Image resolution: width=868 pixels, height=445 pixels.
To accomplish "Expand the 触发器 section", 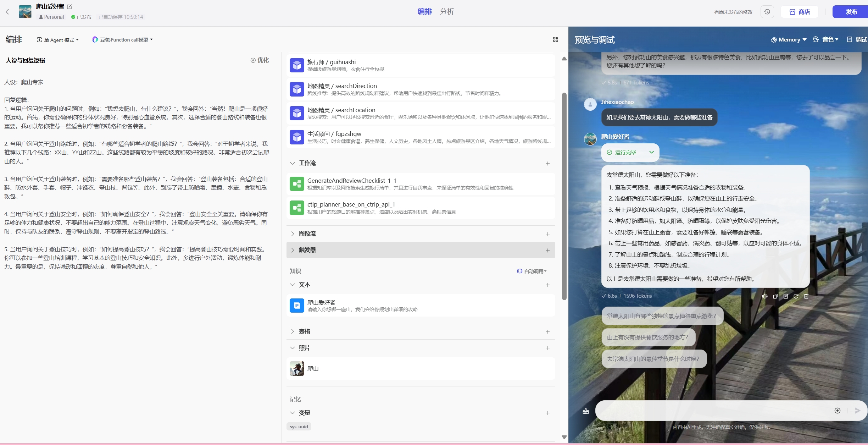I will (x=293, y=250).
